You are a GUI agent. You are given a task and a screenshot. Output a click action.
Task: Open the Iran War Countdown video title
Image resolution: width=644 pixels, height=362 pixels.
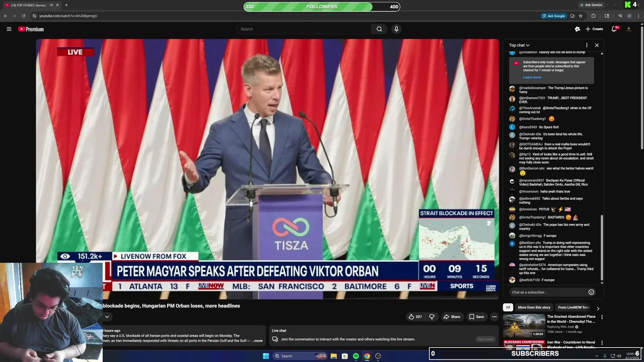(x=571, y=344)
